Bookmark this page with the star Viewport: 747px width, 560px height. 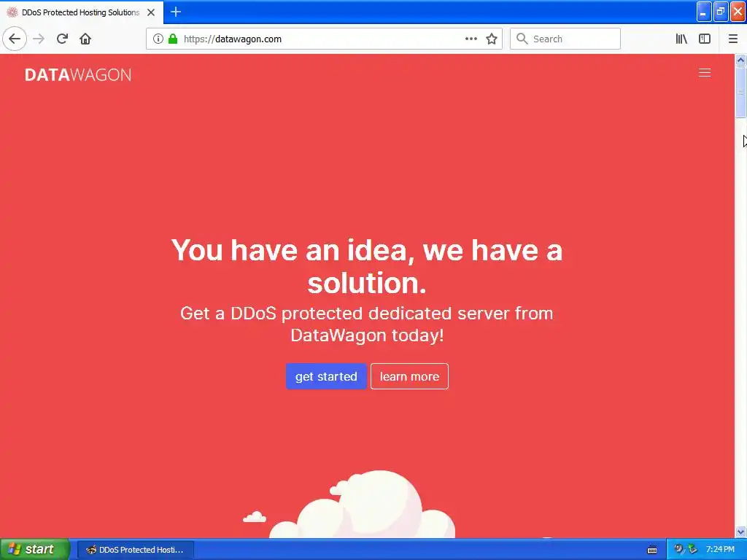tap(492, 39)
